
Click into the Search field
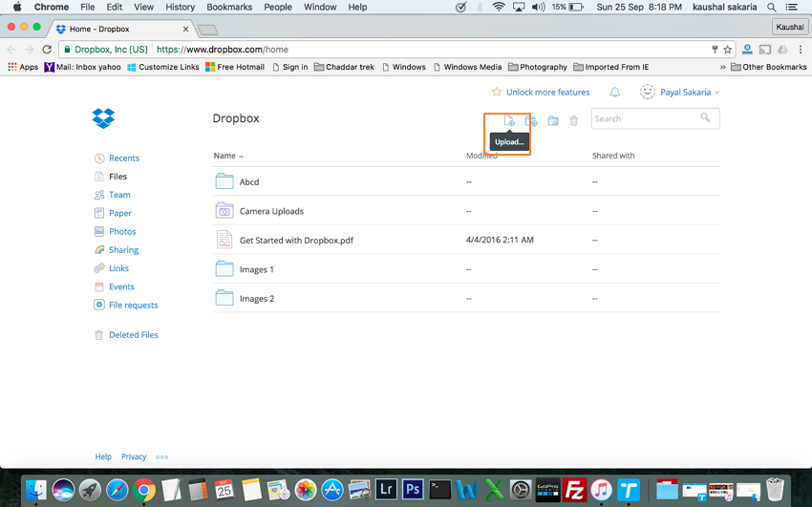pos(645,118)
